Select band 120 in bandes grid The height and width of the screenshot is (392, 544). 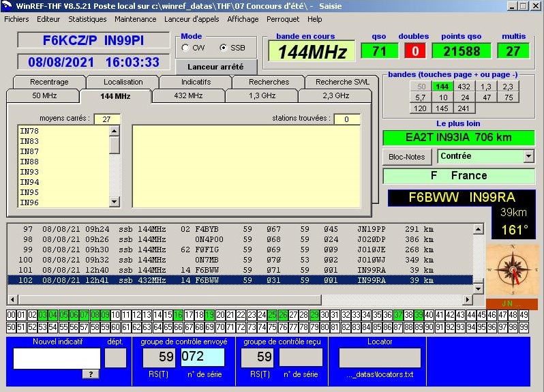(421, 108)
